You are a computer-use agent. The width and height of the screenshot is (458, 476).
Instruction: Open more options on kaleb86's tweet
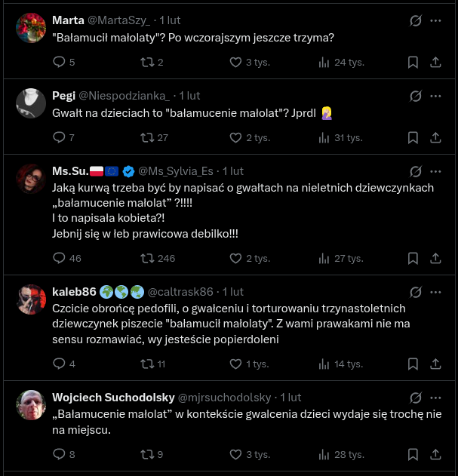(x=435, y=292)
